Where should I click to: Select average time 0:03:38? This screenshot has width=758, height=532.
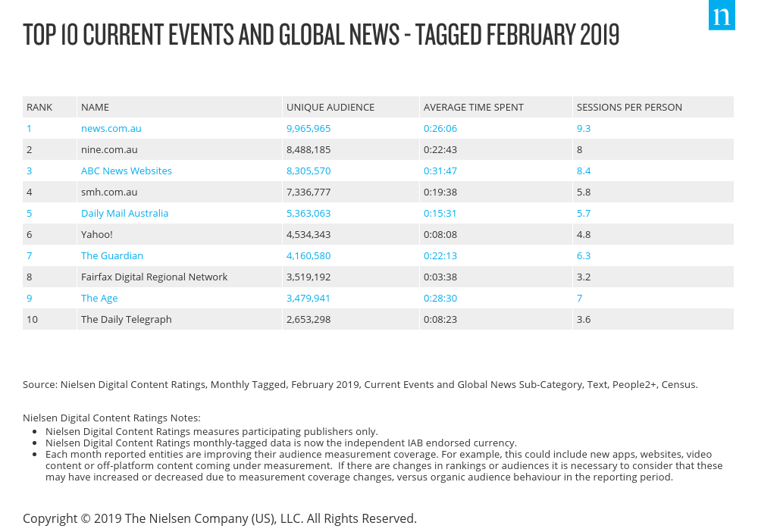point(440,277)
